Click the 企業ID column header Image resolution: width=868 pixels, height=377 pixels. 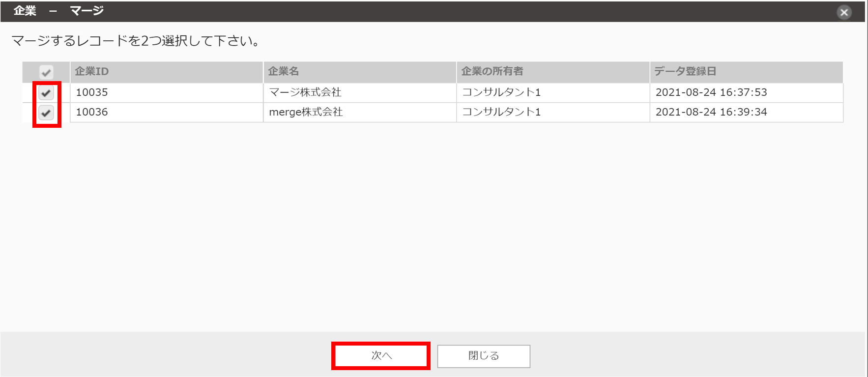click(92, 72)
